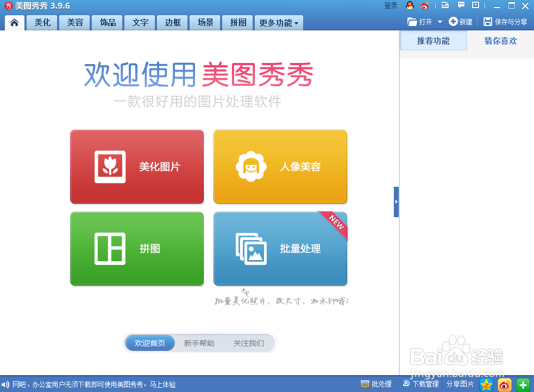Expand the 更多功能 dropdown
Screen dimensions: 534x392
[x=279, y=22]
